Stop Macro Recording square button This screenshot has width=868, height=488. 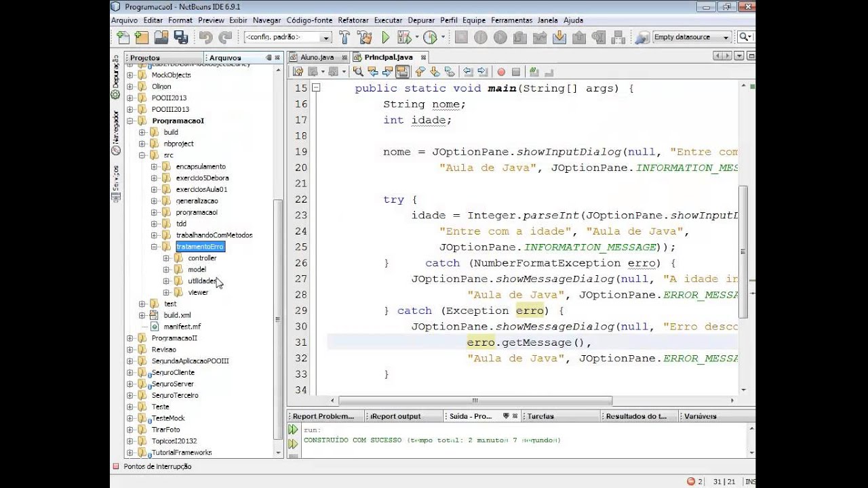coord(516,72)
